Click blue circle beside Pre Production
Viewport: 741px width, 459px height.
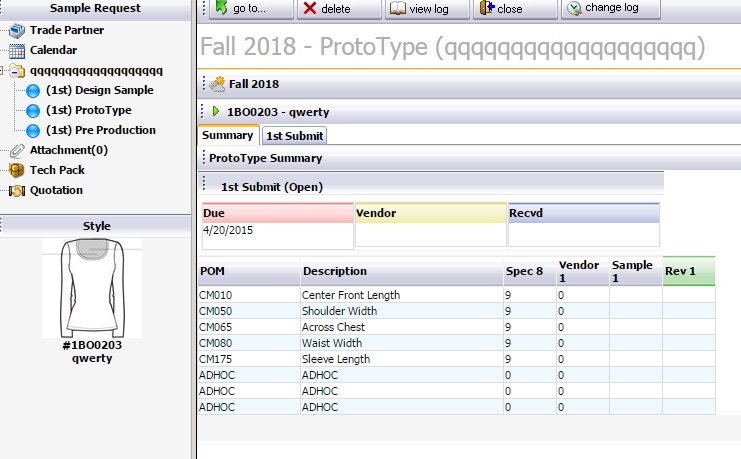[33, 130]
